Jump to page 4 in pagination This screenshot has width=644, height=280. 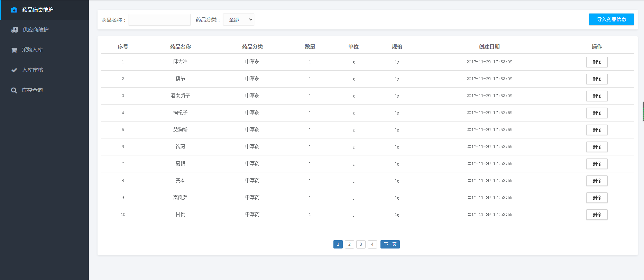(372, 244)
